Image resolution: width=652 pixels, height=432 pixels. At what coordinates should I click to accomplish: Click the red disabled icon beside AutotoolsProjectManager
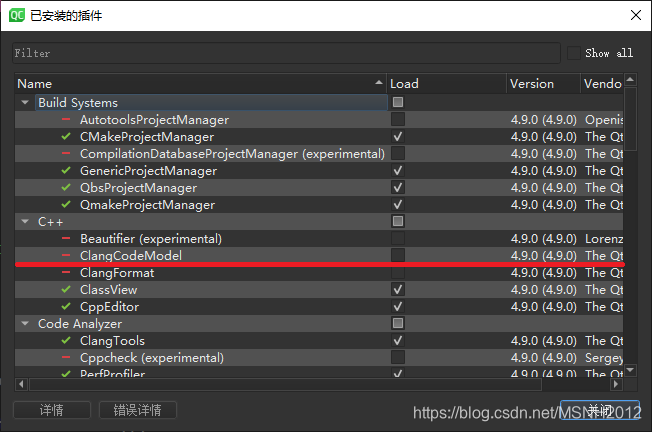click(x=66, y=120)
